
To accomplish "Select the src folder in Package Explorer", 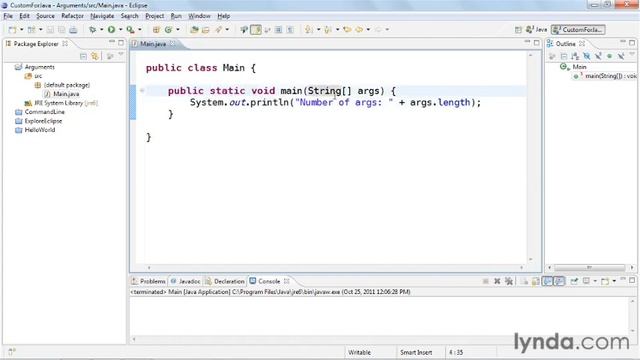I will 38,76.
